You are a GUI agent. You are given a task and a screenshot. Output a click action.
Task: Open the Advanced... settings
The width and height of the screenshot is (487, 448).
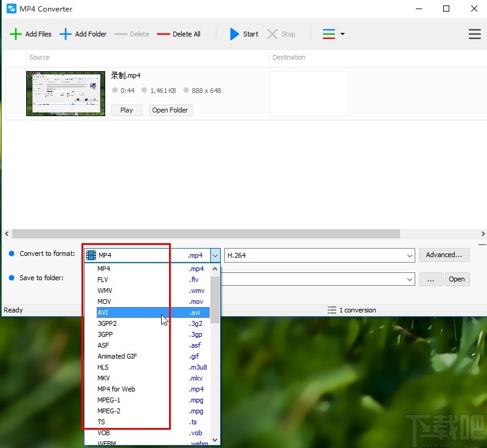click(x=444, y=255)
